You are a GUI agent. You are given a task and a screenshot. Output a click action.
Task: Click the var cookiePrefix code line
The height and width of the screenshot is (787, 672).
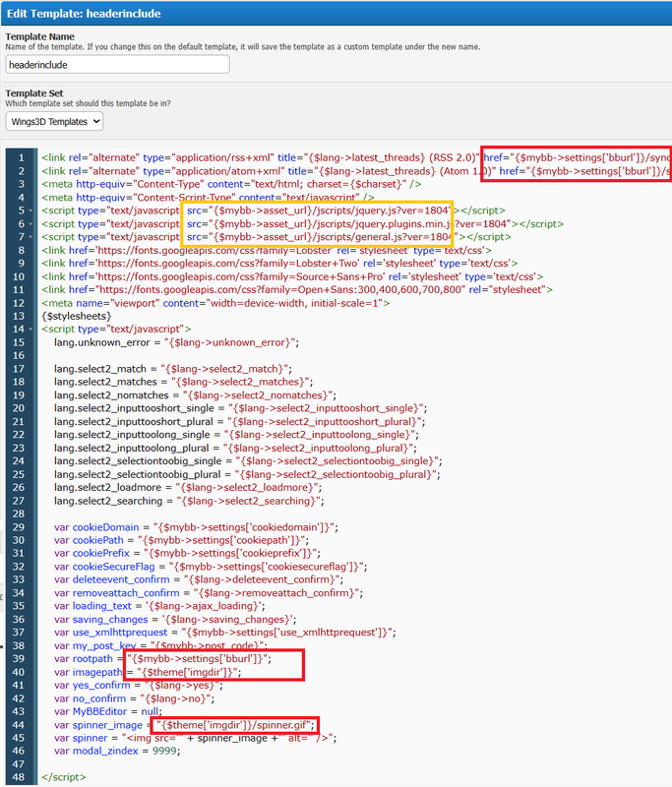(188, 553)
